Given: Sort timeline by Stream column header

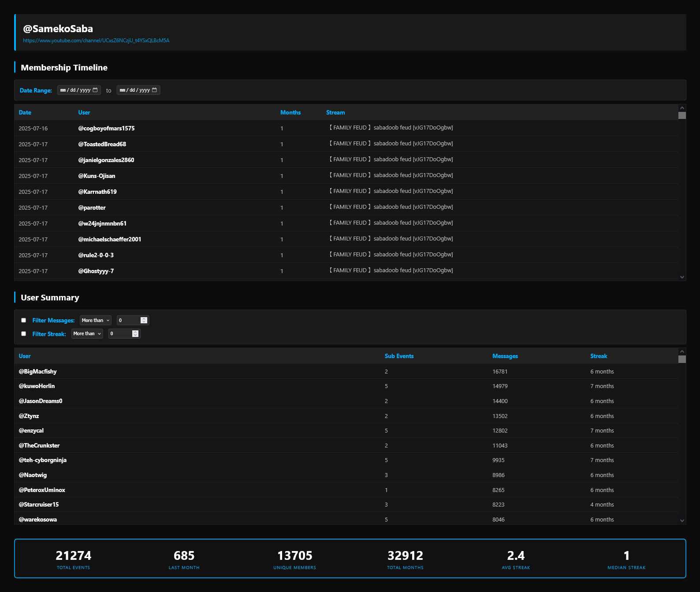Looking at the screenshot, I should (335, 112).
